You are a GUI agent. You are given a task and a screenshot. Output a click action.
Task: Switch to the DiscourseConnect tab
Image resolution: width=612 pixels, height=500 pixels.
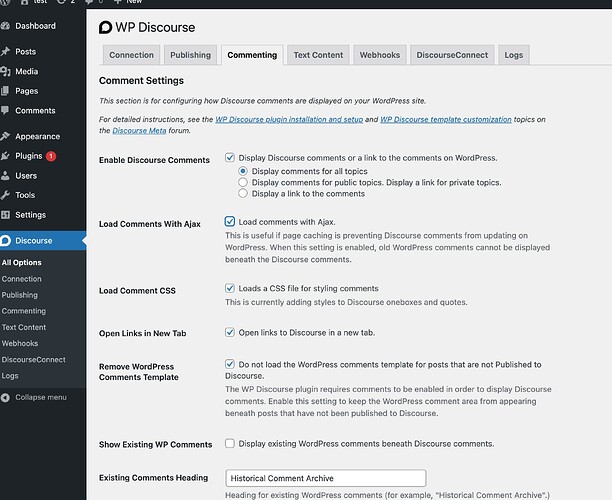[x=452, y=55]
